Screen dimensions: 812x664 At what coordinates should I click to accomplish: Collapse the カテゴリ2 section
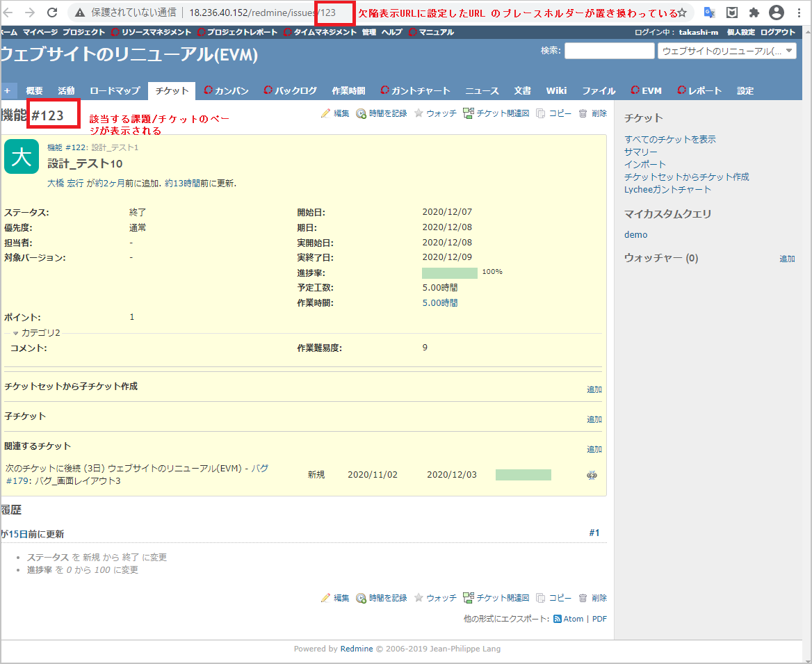click(x=16, y=333)
